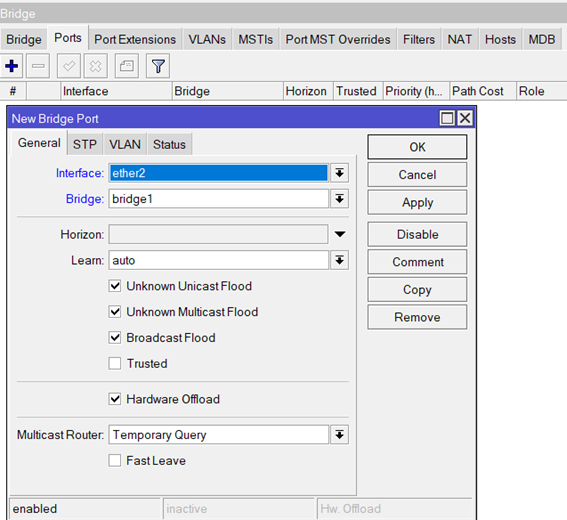This screenshot has height=520, width=567.
Task: Open the VLANs tab in Bridge window
Action: (x=207, y=39)
